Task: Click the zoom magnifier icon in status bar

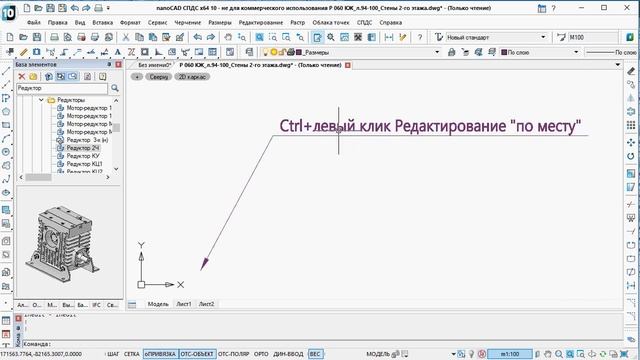Action: [559, 354]
